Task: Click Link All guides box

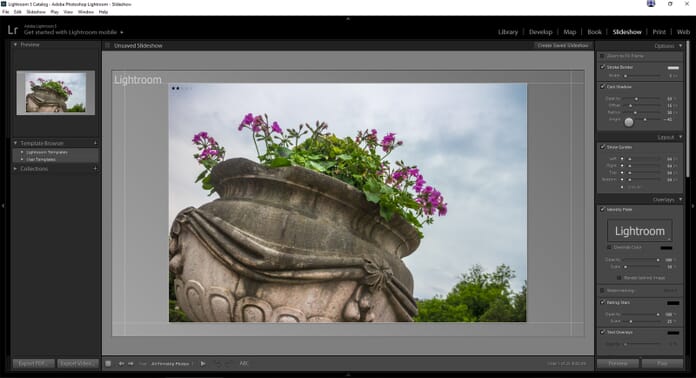Action: click(x=622, y=187)
